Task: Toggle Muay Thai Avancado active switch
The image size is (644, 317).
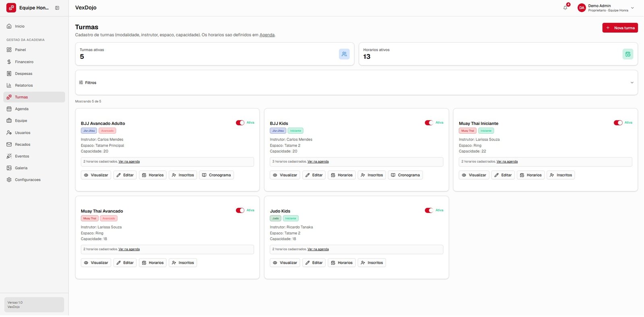Action: (x=240, y=210)
